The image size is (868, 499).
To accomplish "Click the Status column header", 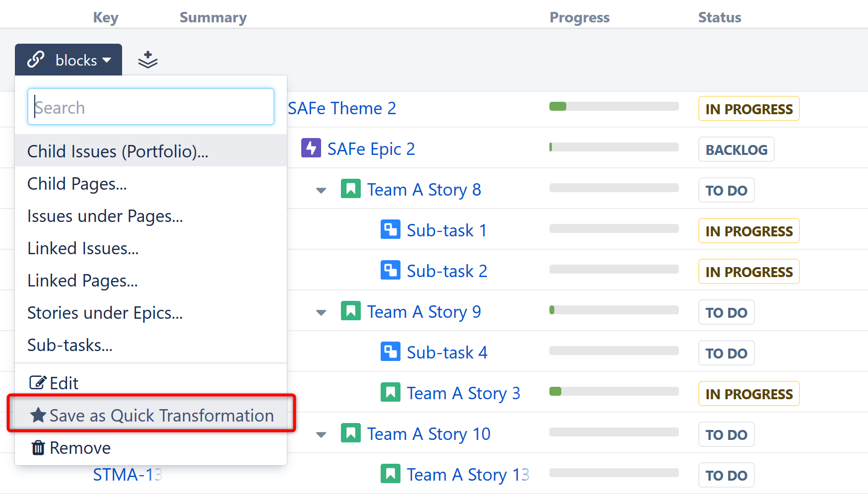I will tap(719, 17).
